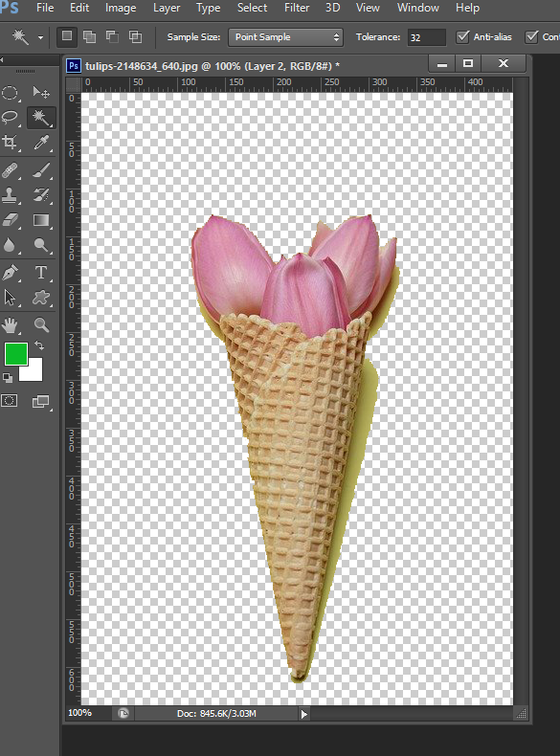
Task: Choose Intersect with Selection mode
Action: pyautogui.click(x=136, y=37)
